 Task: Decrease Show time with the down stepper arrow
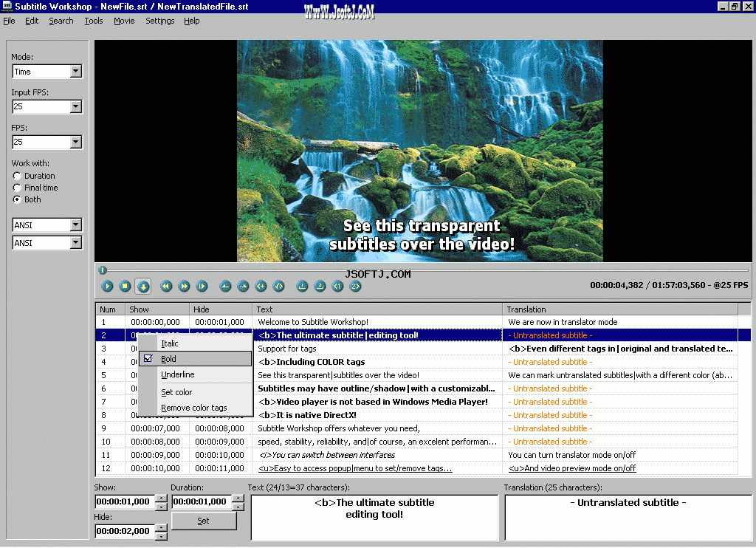click(x=162, y=507)
